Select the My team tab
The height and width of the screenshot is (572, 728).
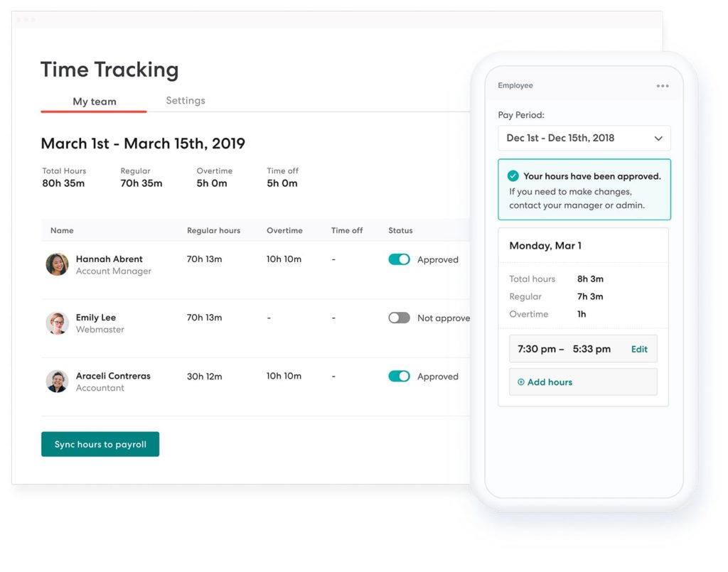pos(93,102)
